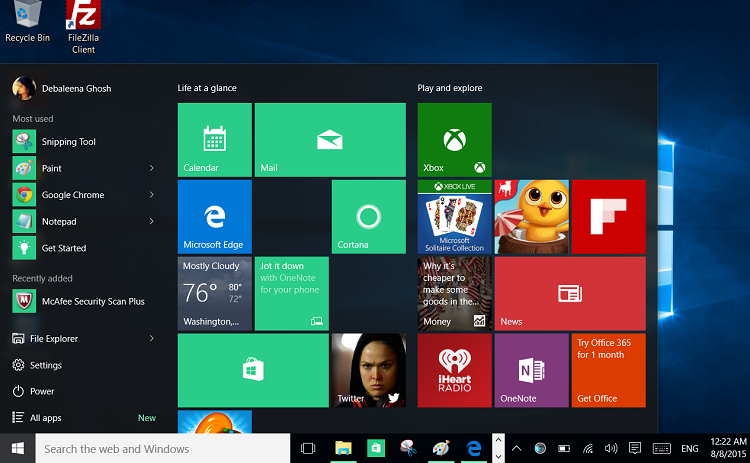
Task: Expand Google Chrome jump list arrow
Action: (x=152, y=195)
